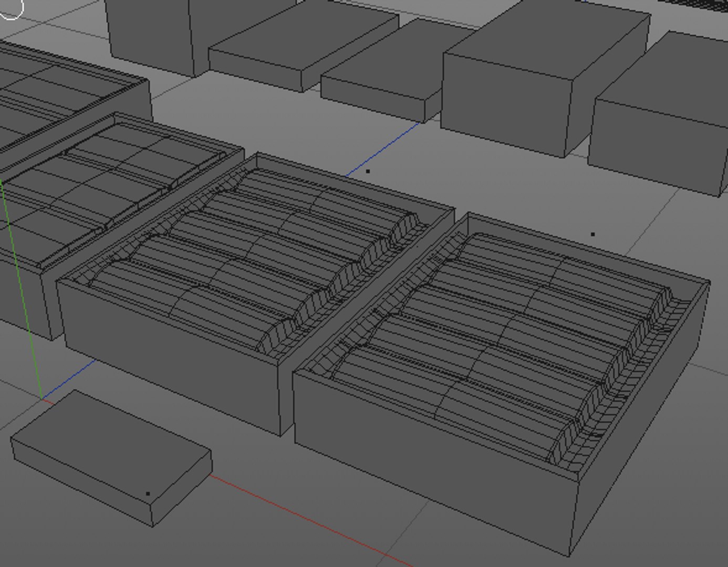Click the blue axis line behind the middle tray
The image size is (728, 567).
383,149
